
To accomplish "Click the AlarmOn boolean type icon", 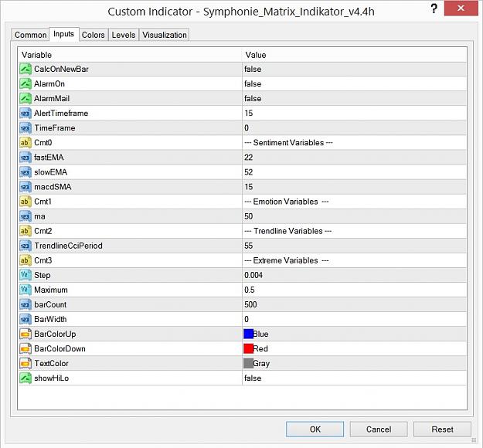I will coord(26,83).
